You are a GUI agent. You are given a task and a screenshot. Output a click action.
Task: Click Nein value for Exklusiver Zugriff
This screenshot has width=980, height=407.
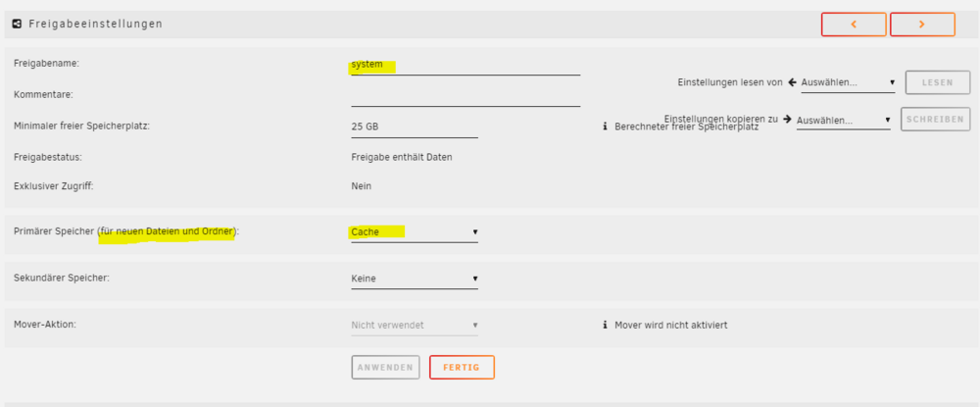tap(362, 186)
